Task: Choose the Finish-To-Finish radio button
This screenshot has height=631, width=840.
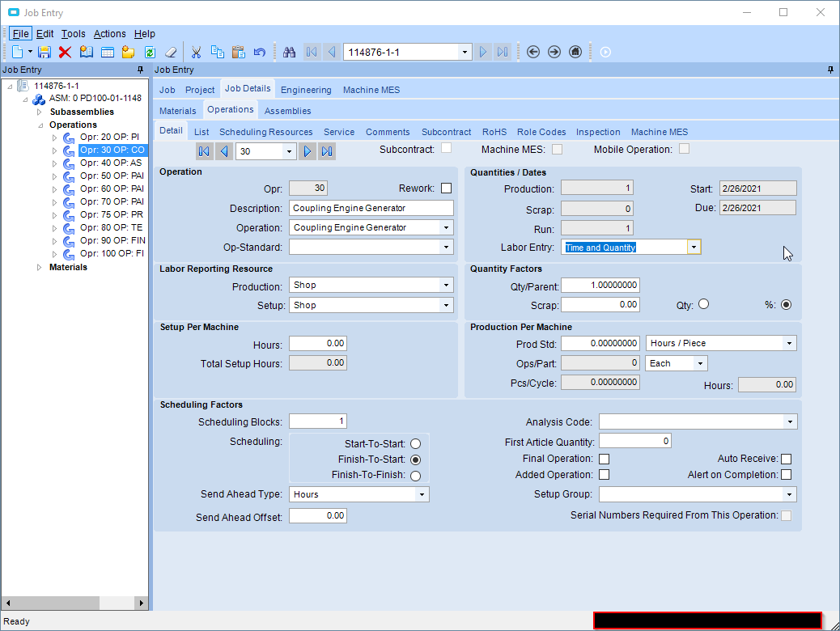Action: 415,476
